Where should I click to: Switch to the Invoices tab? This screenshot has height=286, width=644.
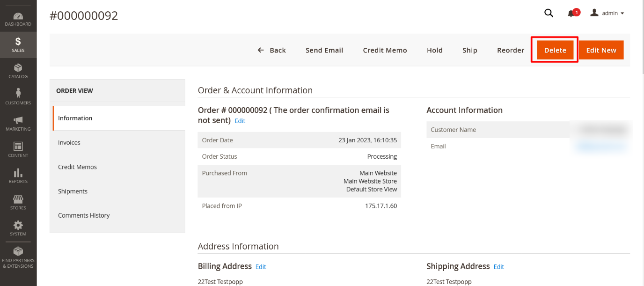tap(69, 142)
